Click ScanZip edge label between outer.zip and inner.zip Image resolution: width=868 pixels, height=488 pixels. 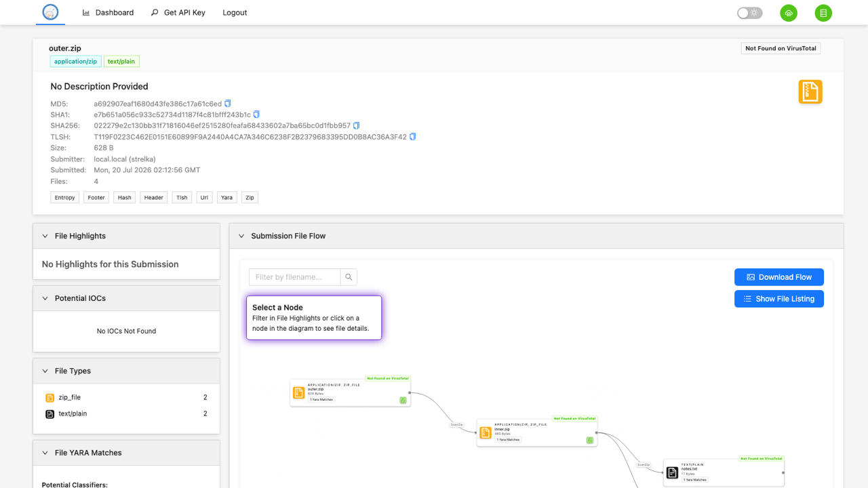[x=457, y=424]
